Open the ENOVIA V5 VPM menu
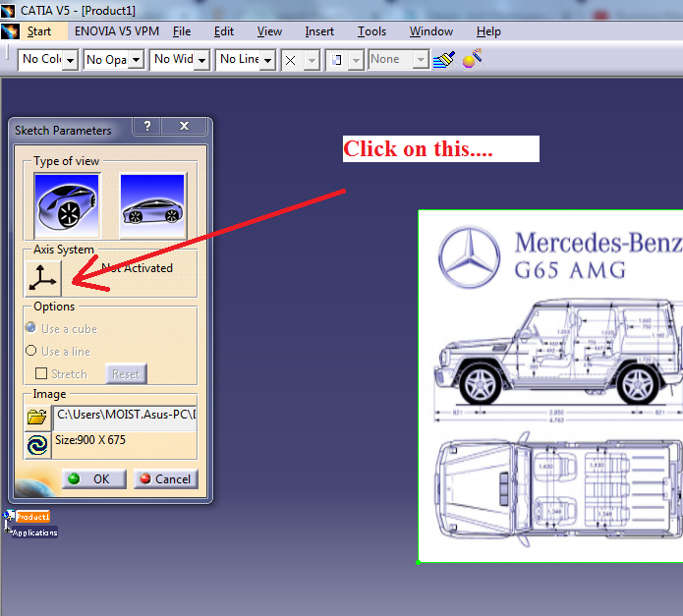The height and width of the screenshot is (616, 683). tap(117, 31)
